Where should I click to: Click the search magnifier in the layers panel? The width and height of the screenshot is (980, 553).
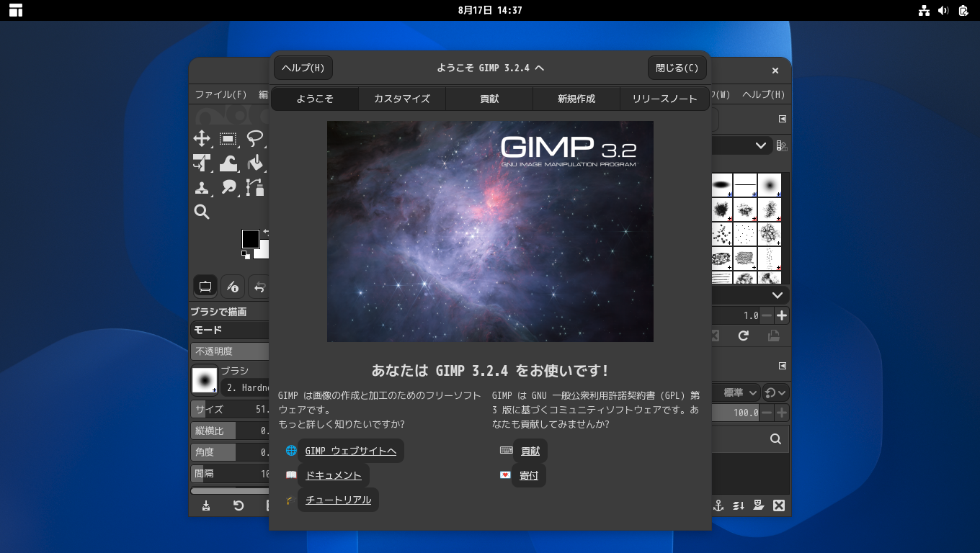(775, 439)
